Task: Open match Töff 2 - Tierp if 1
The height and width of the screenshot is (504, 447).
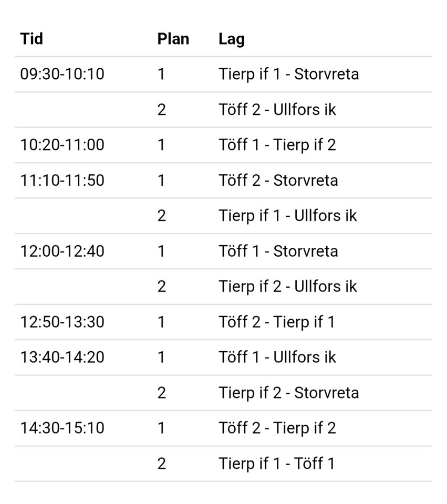Action: (277, 322)
